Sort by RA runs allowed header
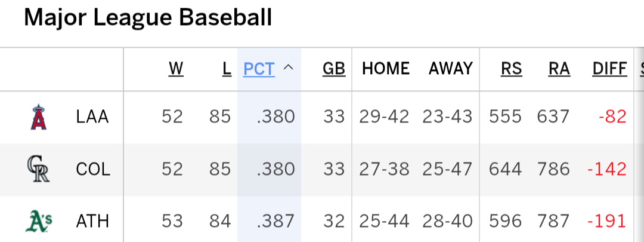The height and width of the screenshot is (242, 644). click(x=559, y=69)
